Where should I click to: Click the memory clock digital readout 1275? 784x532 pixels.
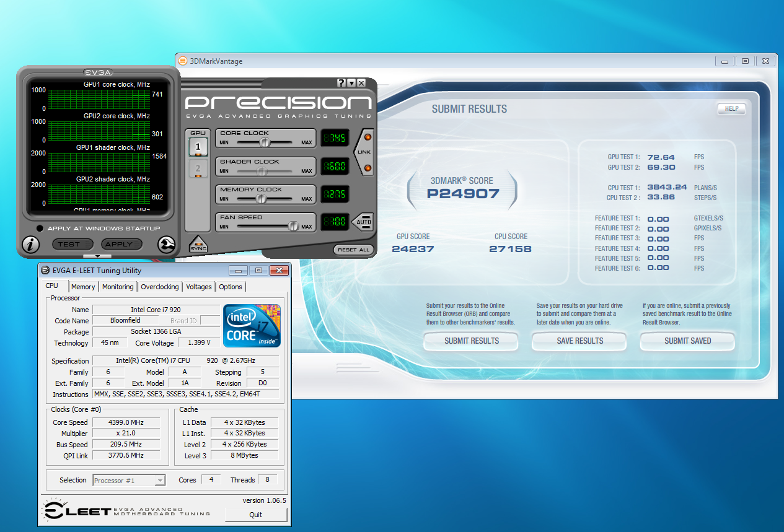(x=335, y=194)
